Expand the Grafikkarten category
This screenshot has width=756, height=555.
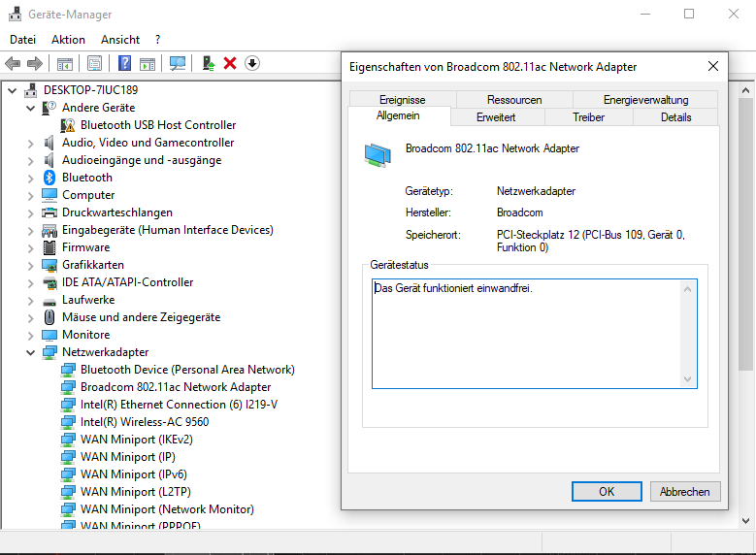click(30, 266)
